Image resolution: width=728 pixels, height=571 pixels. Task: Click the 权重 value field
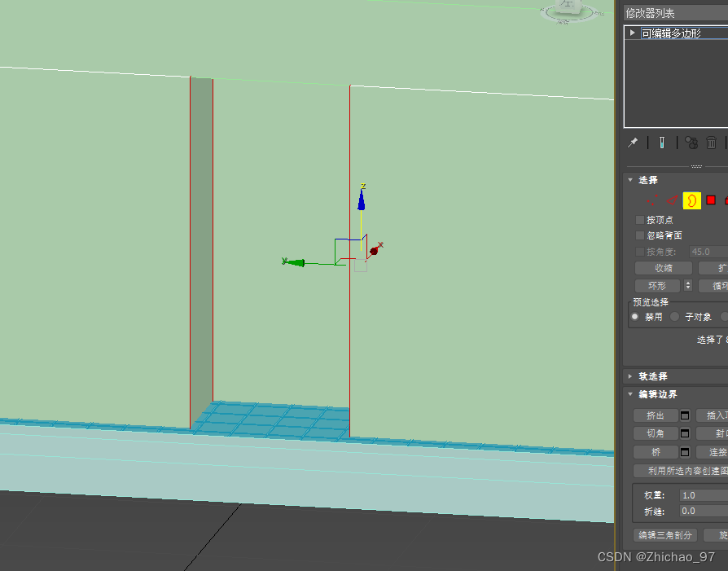coord(704,495)
